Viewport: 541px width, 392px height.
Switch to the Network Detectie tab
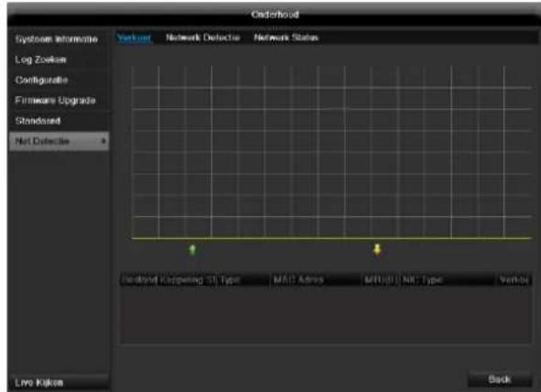(203, 38)
